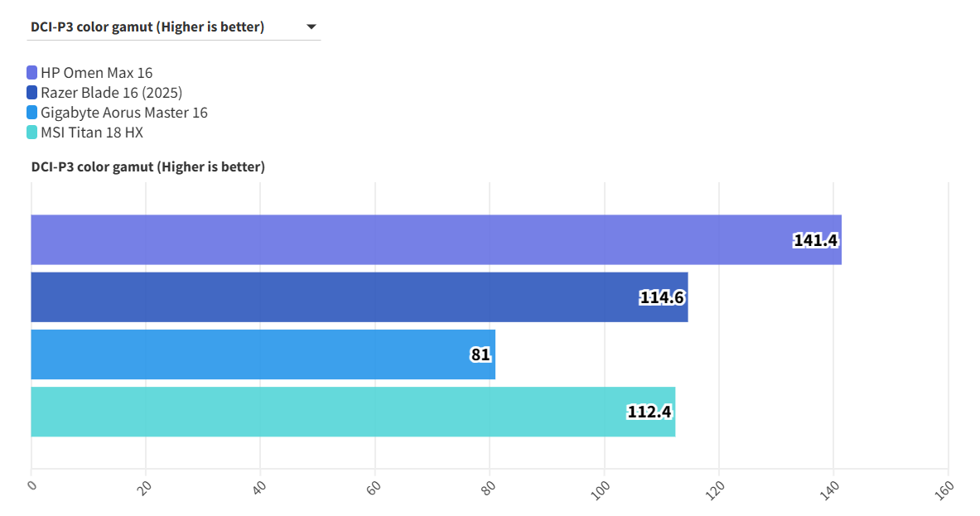Click the Razer Blade 16 legend color square

32,93
